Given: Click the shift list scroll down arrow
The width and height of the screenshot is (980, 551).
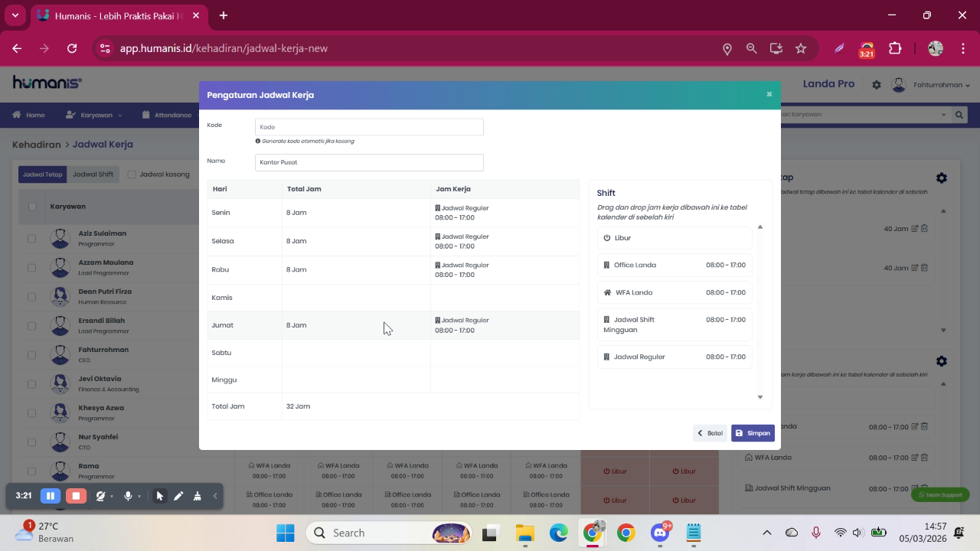Looking at the screenshot, I should 760,396.
